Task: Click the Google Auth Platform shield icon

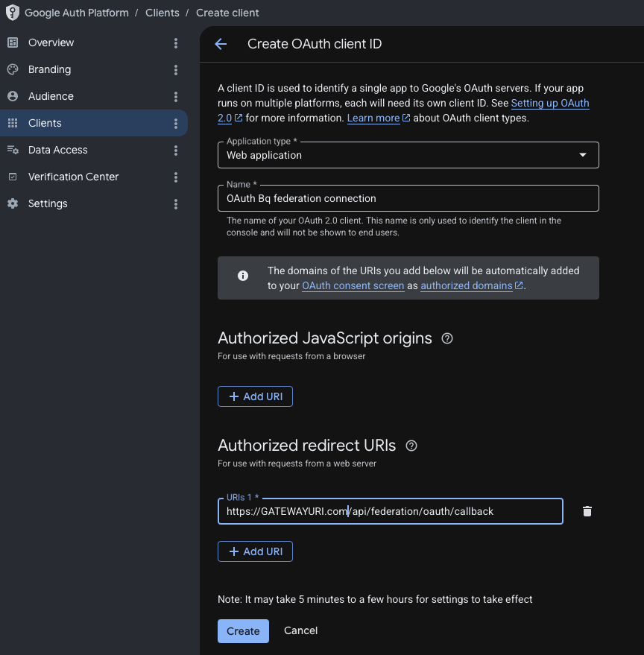Action: (x=13, y=13)
